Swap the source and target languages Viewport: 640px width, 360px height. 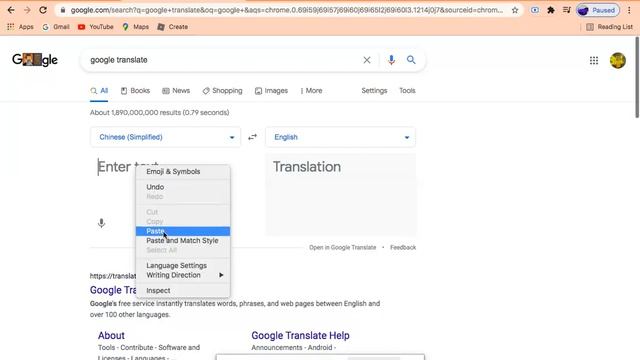253,137
